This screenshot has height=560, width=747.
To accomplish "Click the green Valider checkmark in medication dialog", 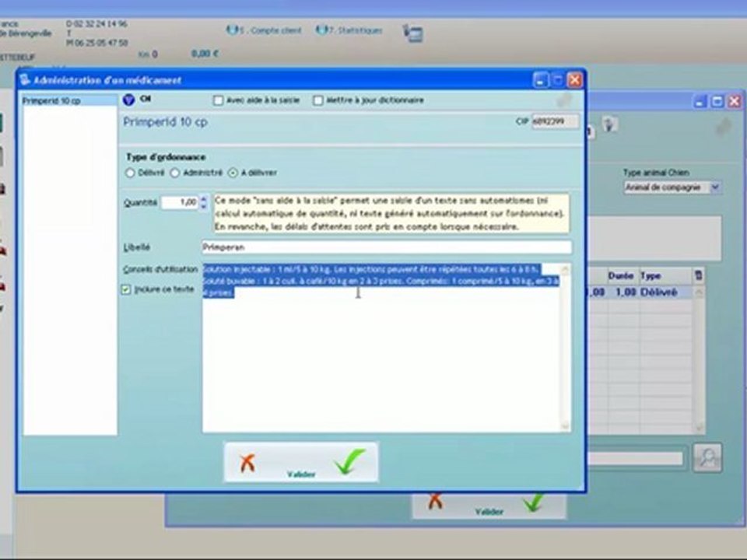I will click(349, 461).
